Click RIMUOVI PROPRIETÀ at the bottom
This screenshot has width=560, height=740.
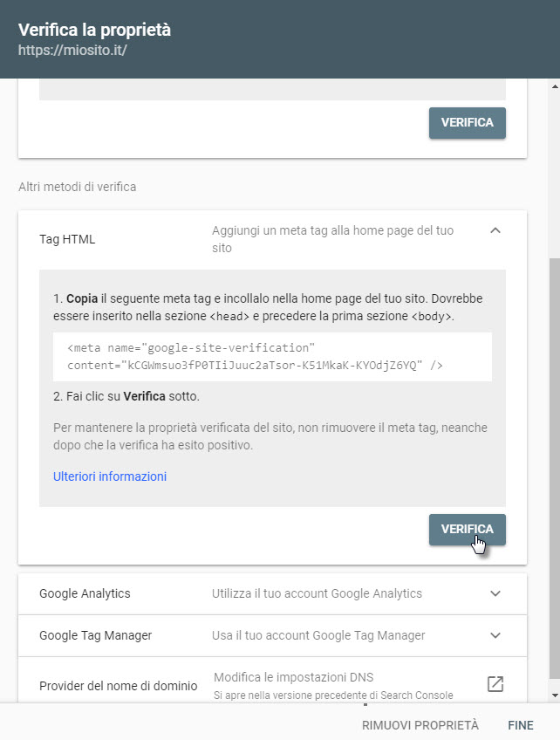[x=420, y=725]
